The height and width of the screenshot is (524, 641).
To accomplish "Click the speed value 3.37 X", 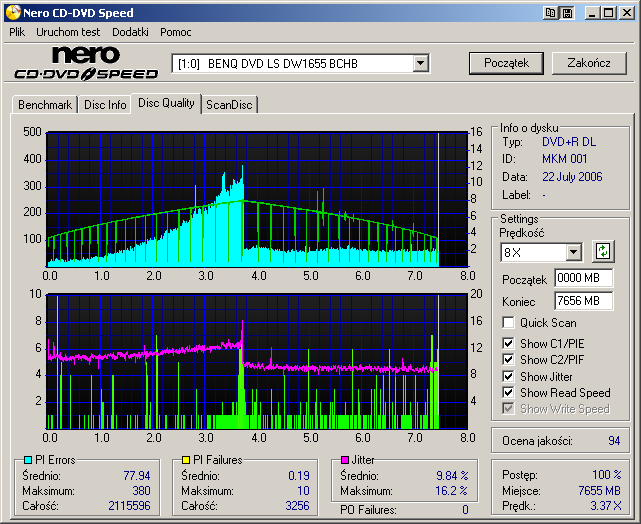I will pos(605,506).
